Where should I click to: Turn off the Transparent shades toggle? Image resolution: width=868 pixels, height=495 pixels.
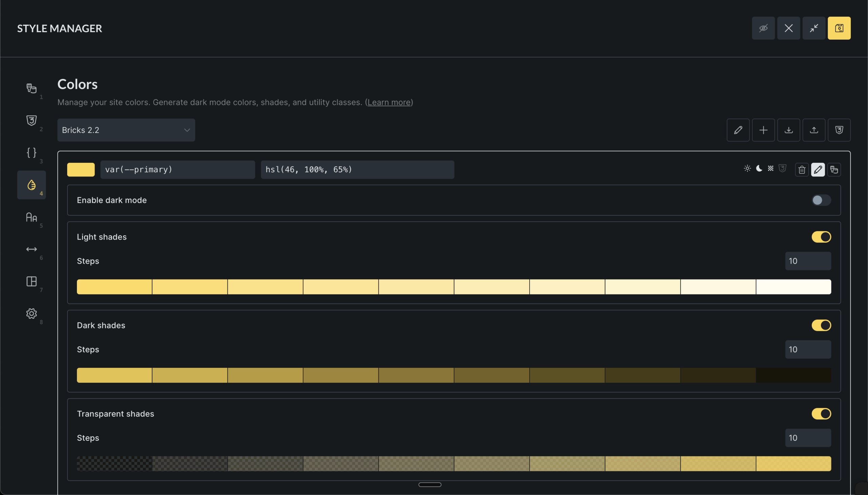[x=821, y=414]
